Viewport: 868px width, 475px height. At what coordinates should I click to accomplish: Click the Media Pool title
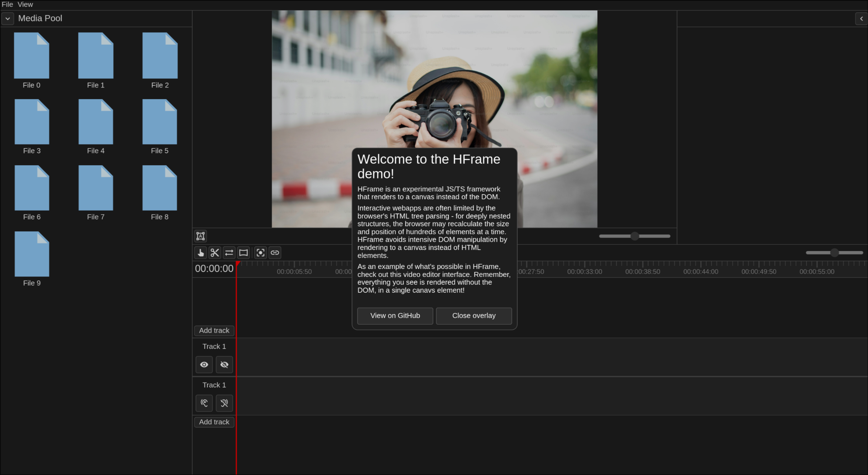click(40, 19)
